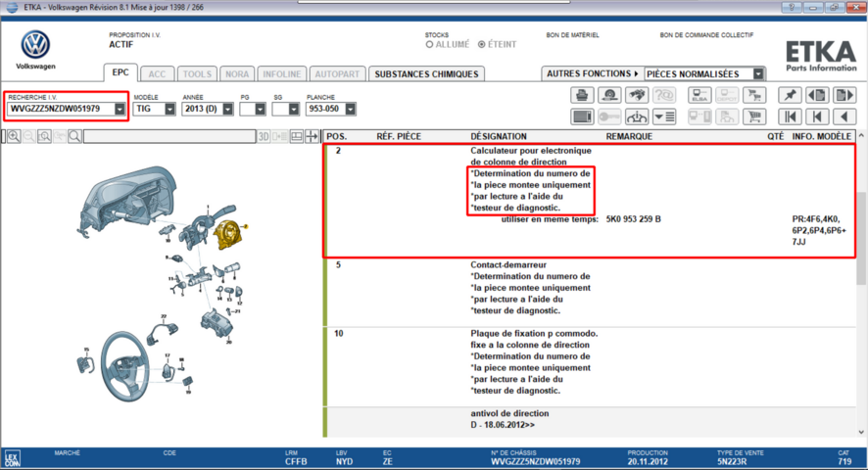The height and width of the screenshot is (470, 868).
Task: Select the ÉTEINT stock radio button
Action: coord(482,44)
